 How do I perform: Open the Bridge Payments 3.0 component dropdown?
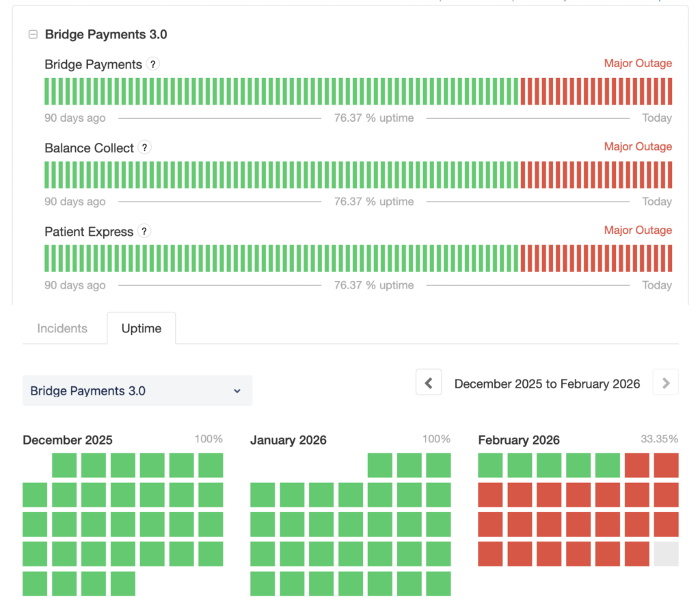[137, 391]
